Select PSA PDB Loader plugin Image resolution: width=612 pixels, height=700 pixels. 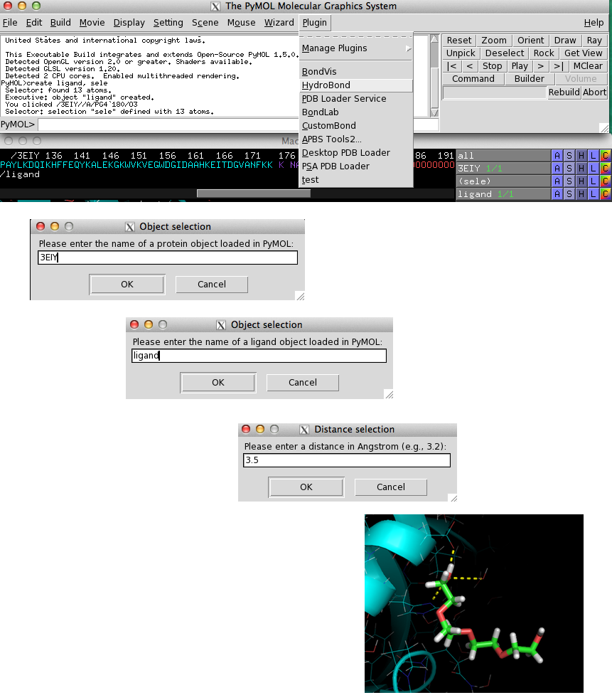point(355,166)
